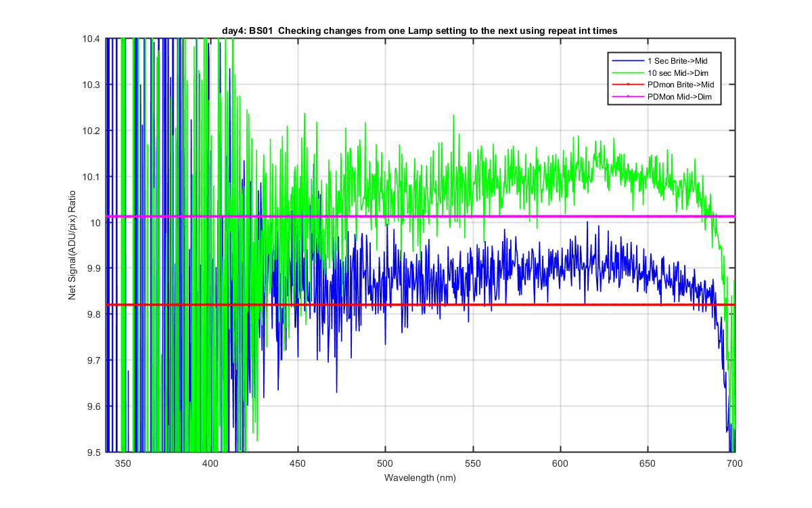
Task: Click the x-axis tick label 400
Action: [210, 463]
